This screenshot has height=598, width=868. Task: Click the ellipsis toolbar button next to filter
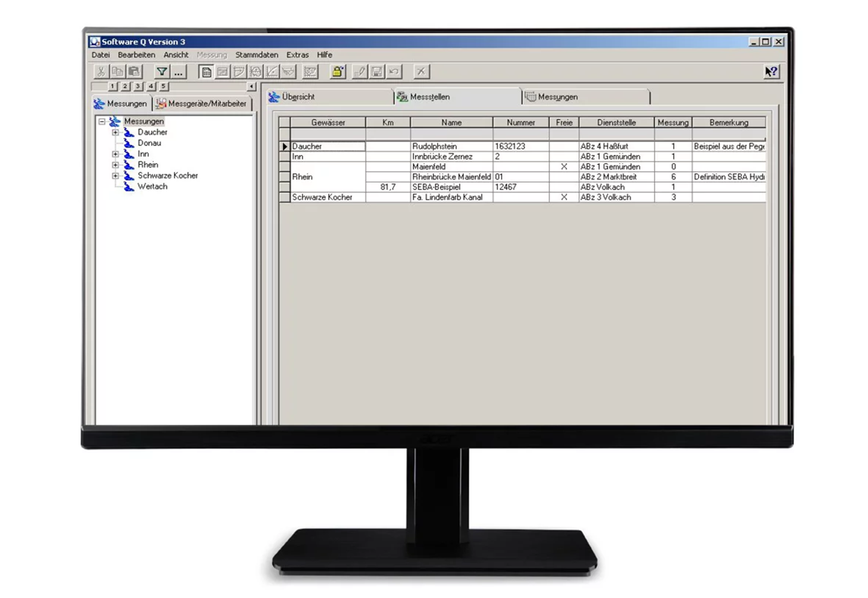[178, 72]
